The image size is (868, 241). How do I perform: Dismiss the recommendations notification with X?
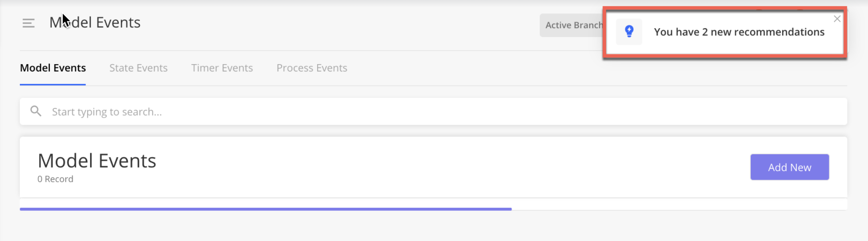pos(837,19)
